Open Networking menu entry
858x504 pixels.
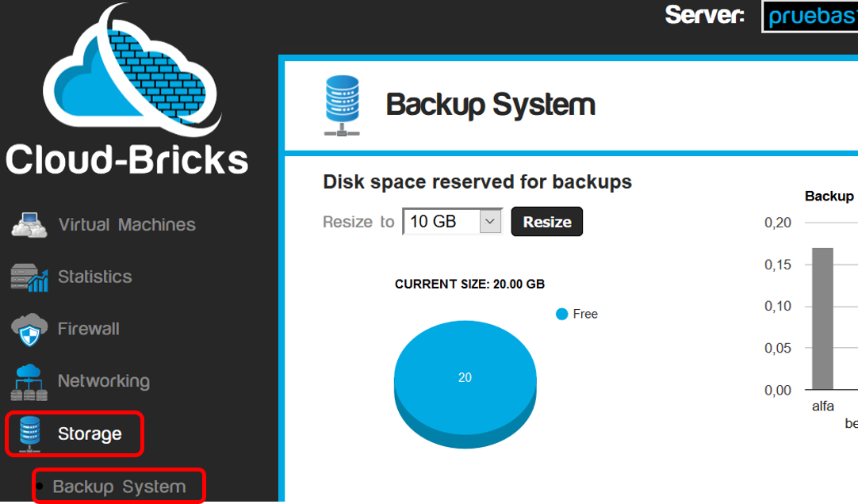(104, 381)
